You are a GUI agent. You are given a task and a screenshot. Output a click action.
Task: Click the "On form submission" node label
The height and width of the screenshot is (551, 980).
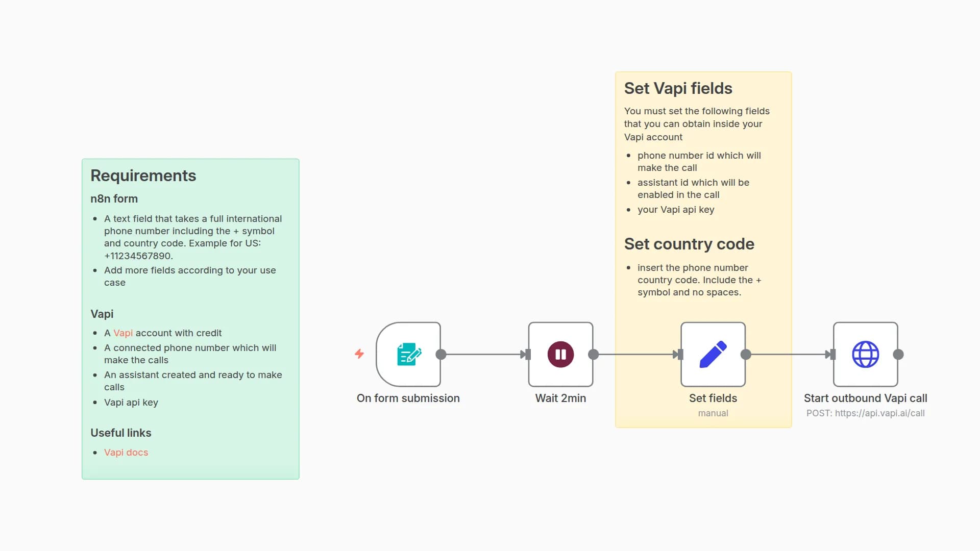coord(408,398)
